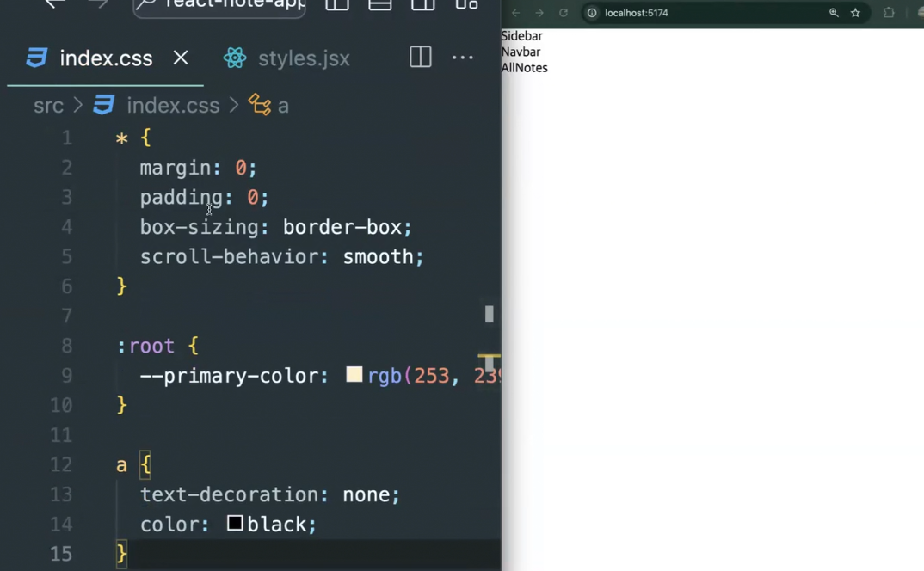Switch to the index.css editor tab
This screenshot has width=924, height=571.
point(105,58)
